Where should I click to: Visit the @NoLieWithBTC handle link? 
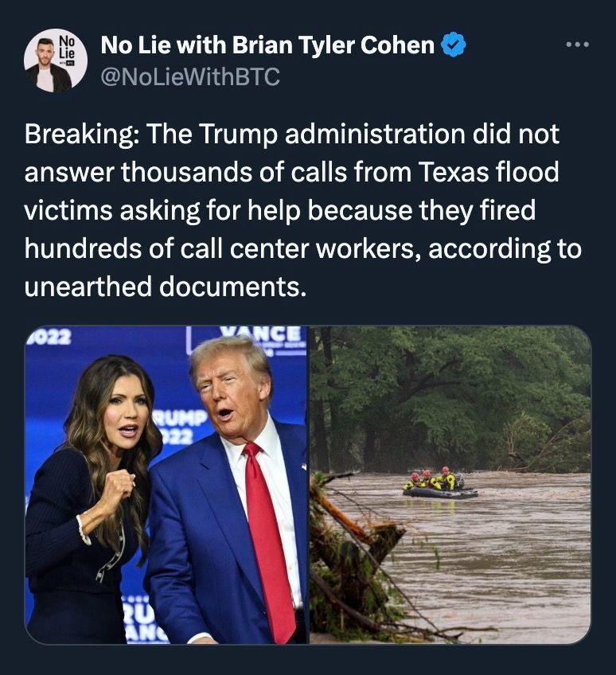click(x=190, y=76)
